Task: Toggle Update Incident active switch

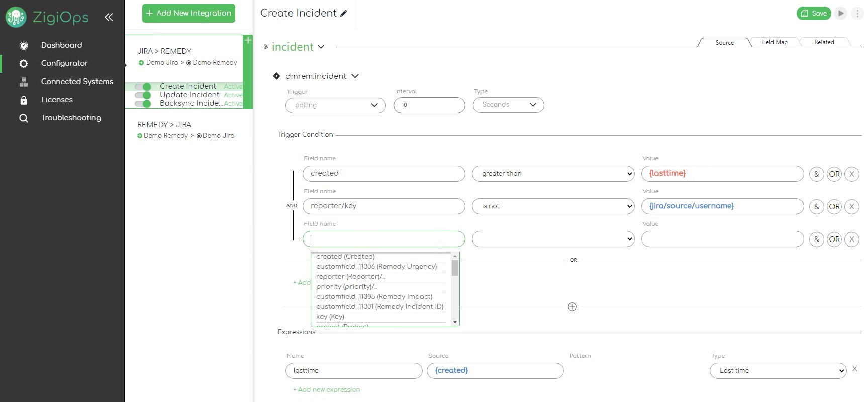Action: [x=143, y=95]
